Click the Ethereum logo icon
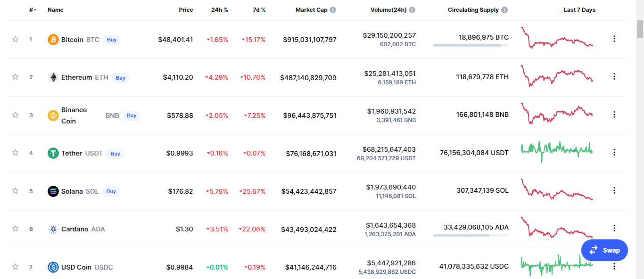The width and height of the screenshot is (644, 279). (x=53, y=77)
